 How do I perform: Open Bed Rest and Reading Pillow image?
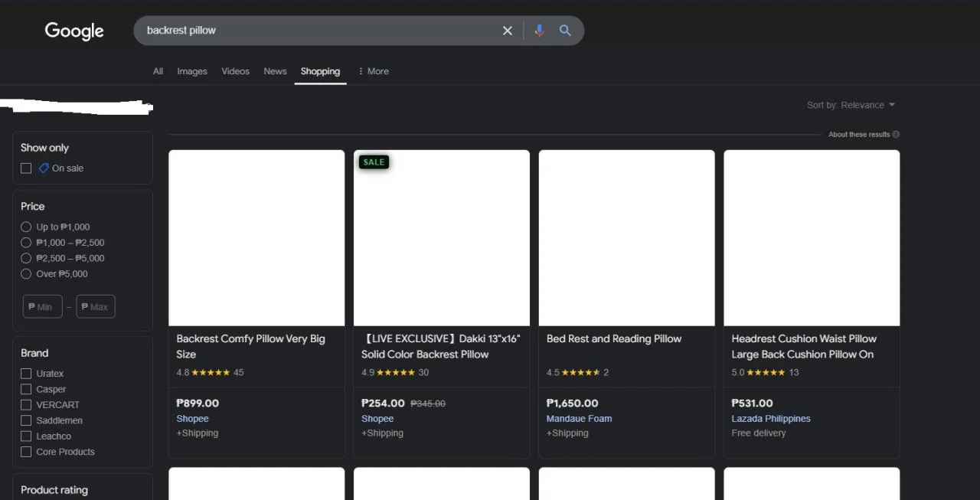pos(627,237)
